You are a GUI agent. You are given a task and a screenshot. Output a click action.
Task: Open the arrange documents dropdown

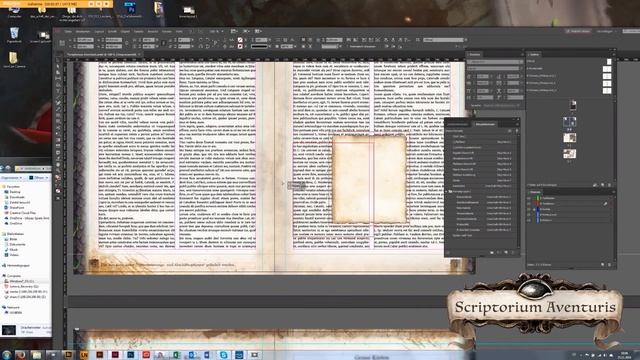(x=258, y=31)
